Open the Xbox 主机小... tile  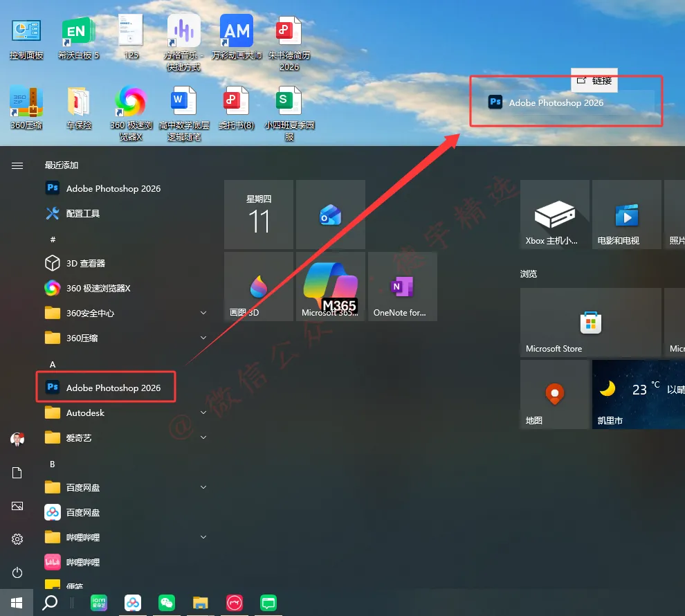(x=555, y=215)
